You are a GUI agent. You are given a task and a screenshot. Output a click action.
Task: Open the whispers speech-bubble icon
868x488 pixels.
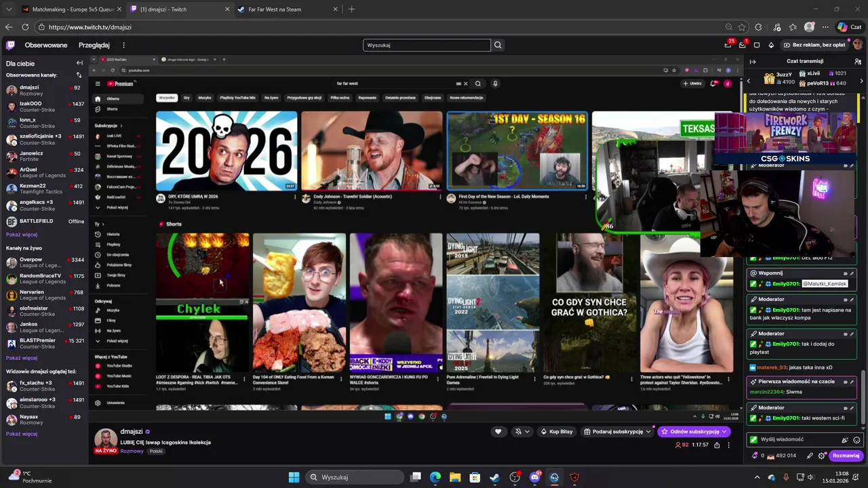pos(757,45)
